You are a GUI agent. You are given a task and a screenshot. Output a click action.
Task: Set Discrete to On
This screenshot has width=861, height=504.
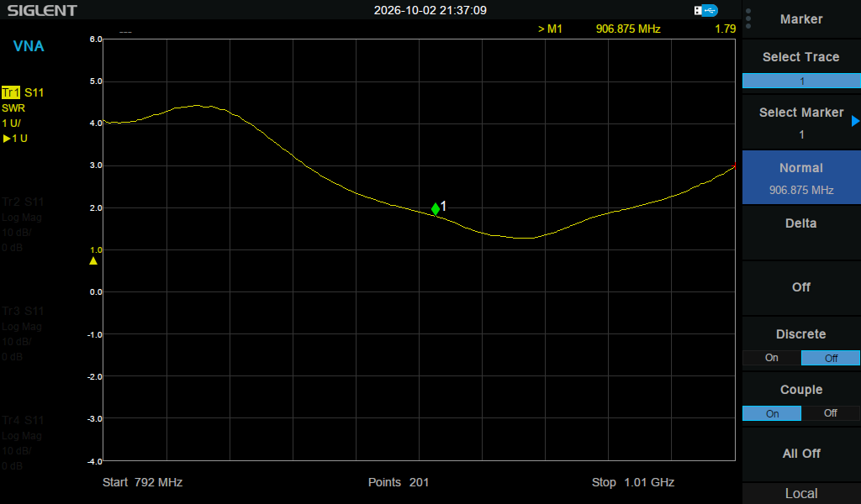point(772,358)
